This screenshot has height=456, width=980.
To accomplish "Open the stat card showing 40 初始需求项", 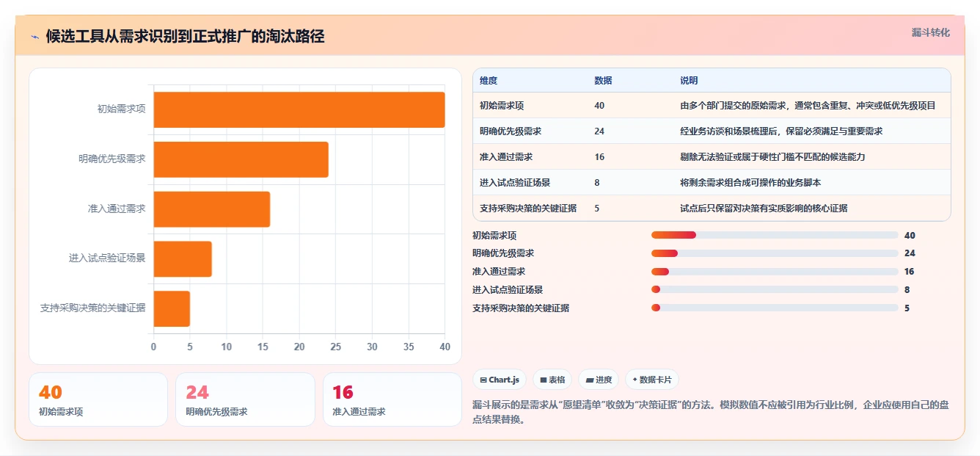I will click(x=98, y=399).
